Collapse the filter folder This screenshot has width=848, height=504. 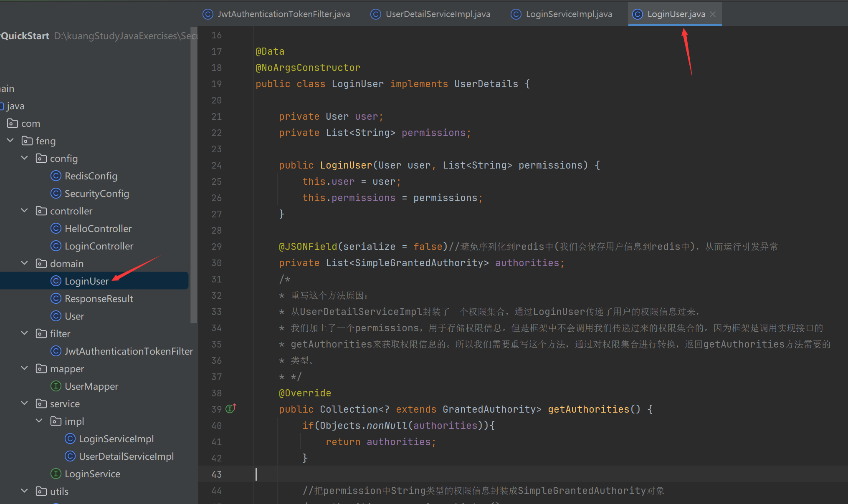(x=25, y=333)
